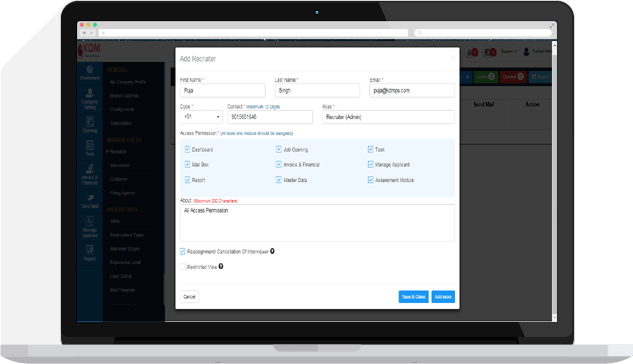The width and height of the screenshot is (633, 364).
Task: Click the KDM logo
Action: [x=89, y=50]
